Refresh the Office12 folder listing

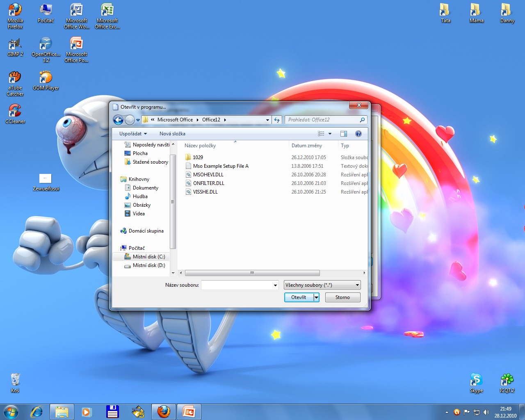pyautogui.click(x=277, y=120)
